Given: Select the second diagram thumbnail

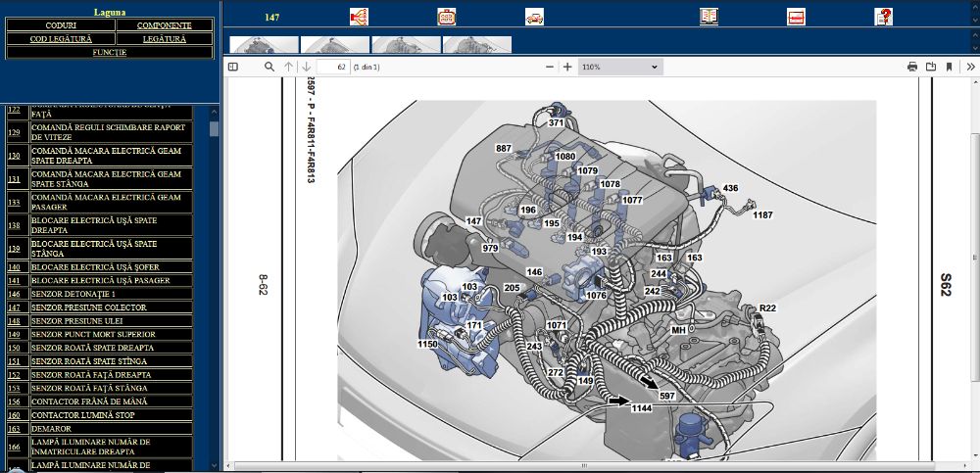Looking at the screenshot, I should (335, 44).
